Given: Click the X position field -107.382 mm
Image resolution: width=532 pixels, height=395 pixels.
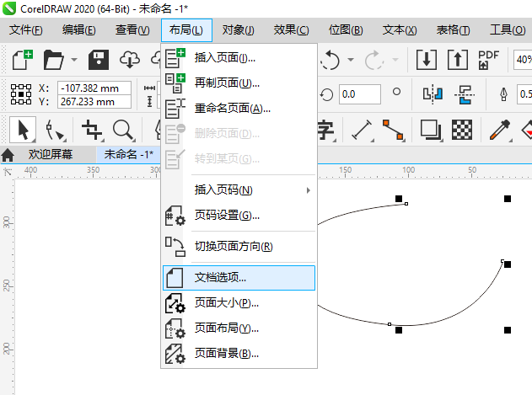Looking at the screenshot, I should [x=94, y=88].
